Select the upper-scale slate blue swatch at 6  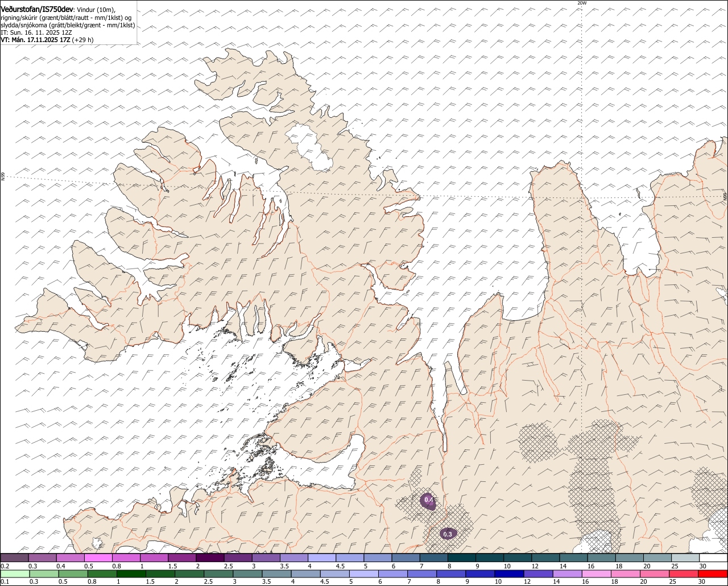pos(406,558)
